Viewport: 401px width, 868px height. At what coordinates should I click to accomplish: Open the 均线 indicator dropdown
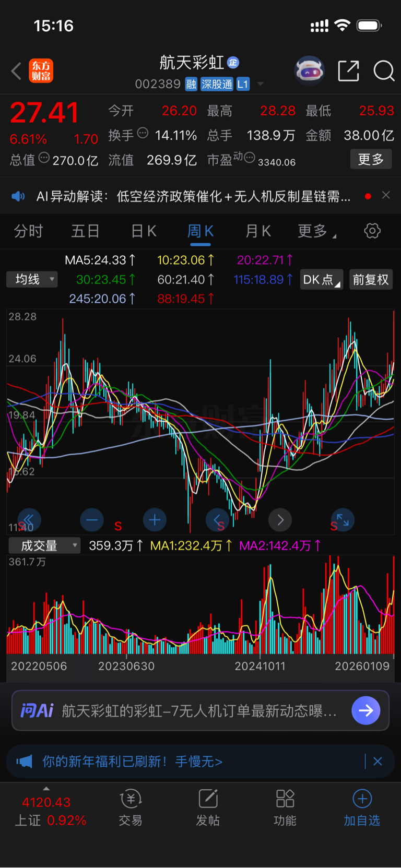click(x=32, y=279)
